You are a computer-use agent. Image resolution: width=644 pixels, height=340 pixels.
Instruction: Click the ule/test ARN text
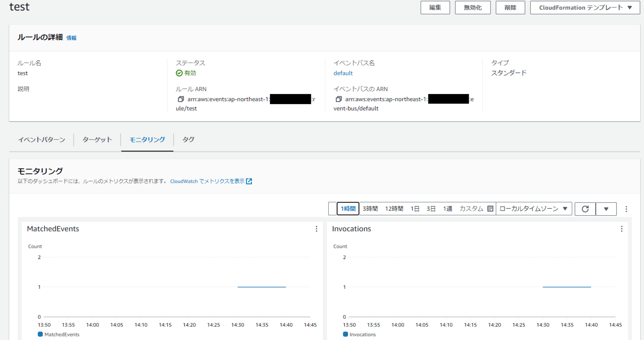pyautogui.click(x=186, y=109)
